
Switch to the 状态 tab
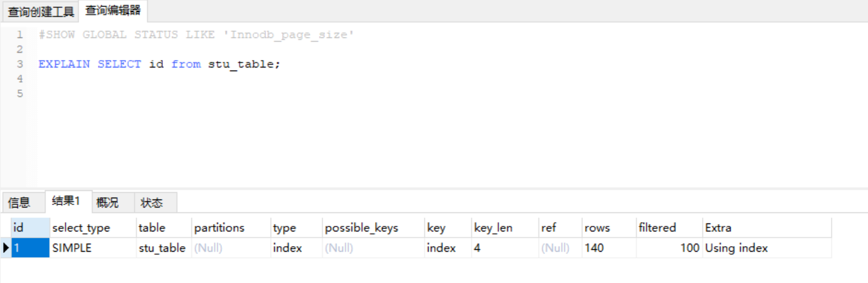coord(152,203)
